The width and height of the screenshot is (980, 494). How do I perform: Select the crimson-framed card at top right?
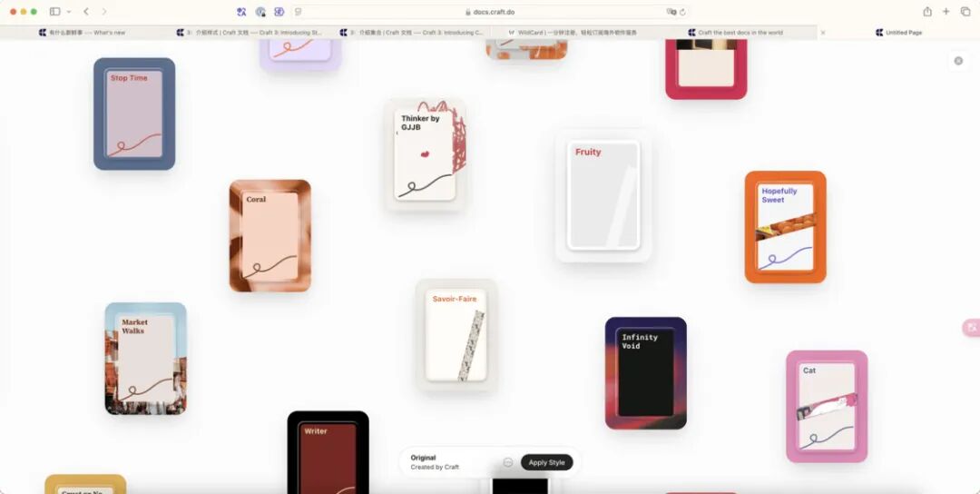tap(706, 69)
